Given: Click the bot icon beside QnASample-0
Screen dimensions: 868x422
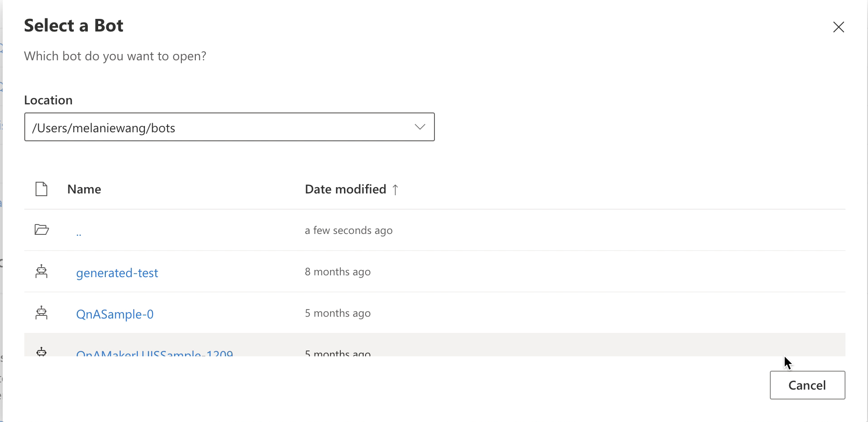Looking at the screenshot, I should [x=41, y=313].
